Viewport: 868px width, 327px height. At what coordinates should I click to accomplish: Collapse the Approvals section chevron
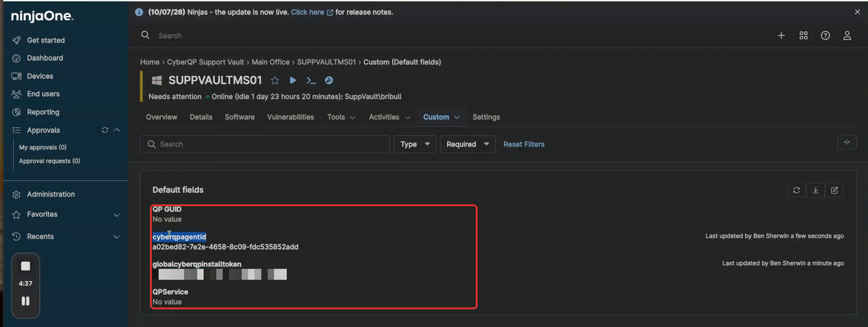pos(116,130)
